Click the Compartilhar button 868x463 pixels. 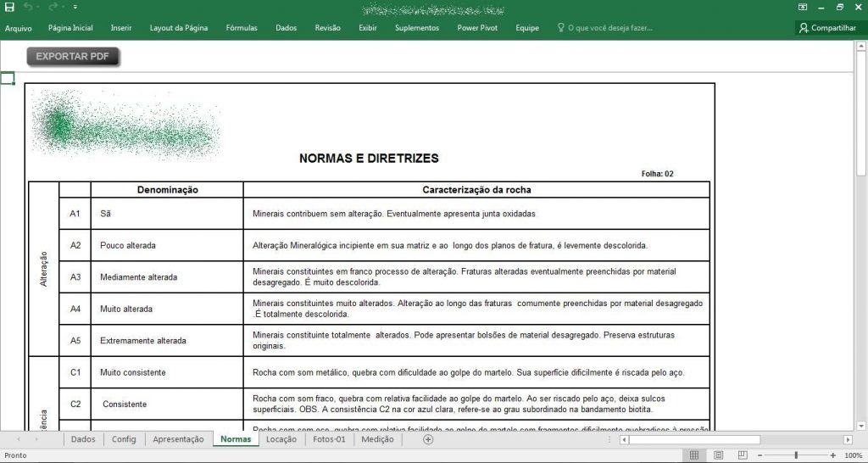[827, 28]
